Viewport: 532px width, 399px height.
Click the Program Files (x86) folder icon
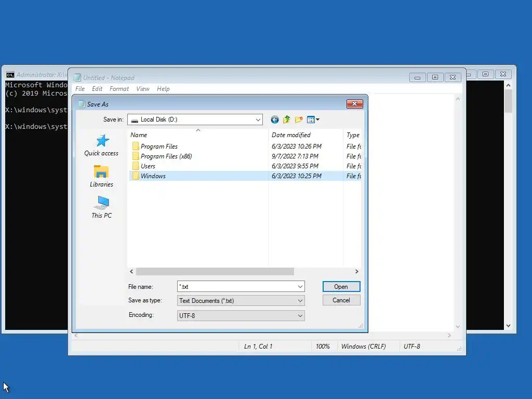pyautogui.click(x=136, y=156)
